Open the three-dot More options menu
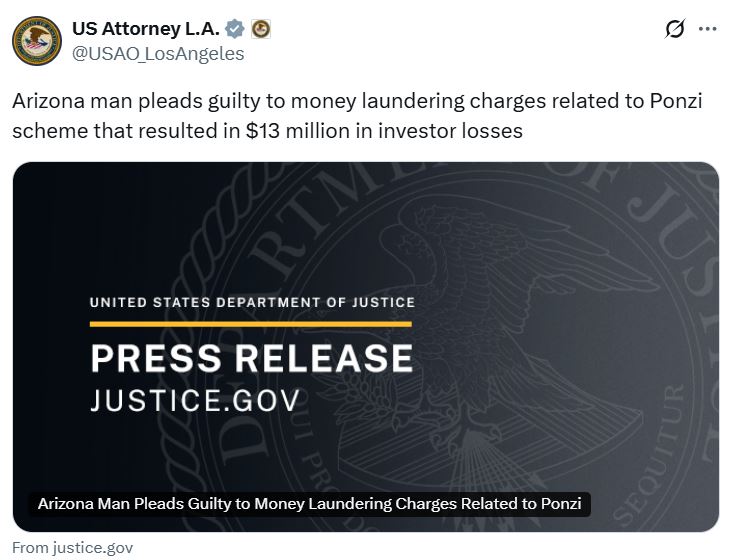The width and height of the screenshot is (731, 560). tap(707, 30)
